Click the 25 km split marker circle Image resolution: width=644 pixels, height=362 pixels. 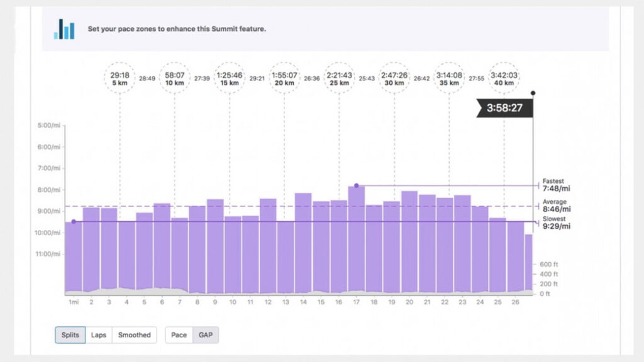pos(339,77)
